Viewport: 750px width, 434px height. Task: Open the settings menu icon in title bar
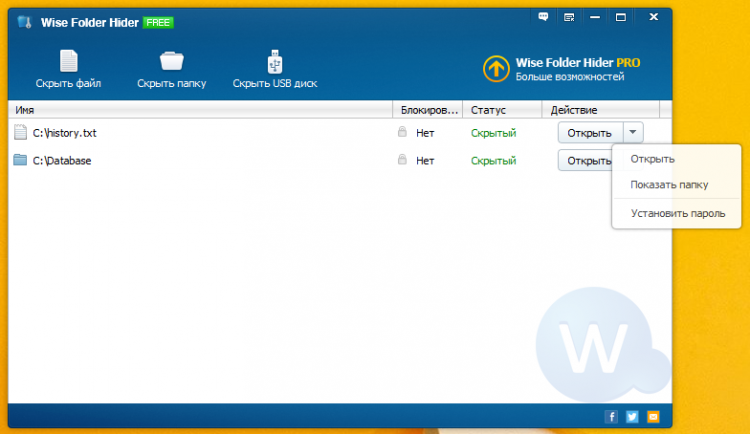pos(569,17)
